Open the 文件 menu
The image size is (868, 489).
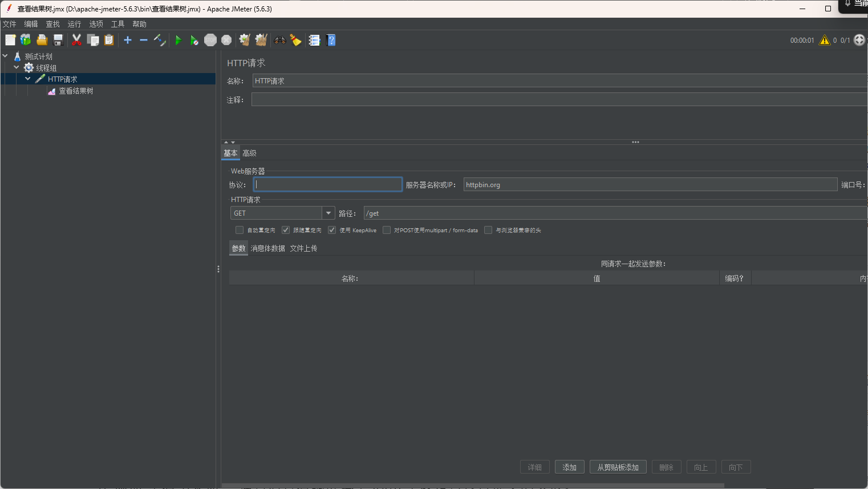pos(10,24)
